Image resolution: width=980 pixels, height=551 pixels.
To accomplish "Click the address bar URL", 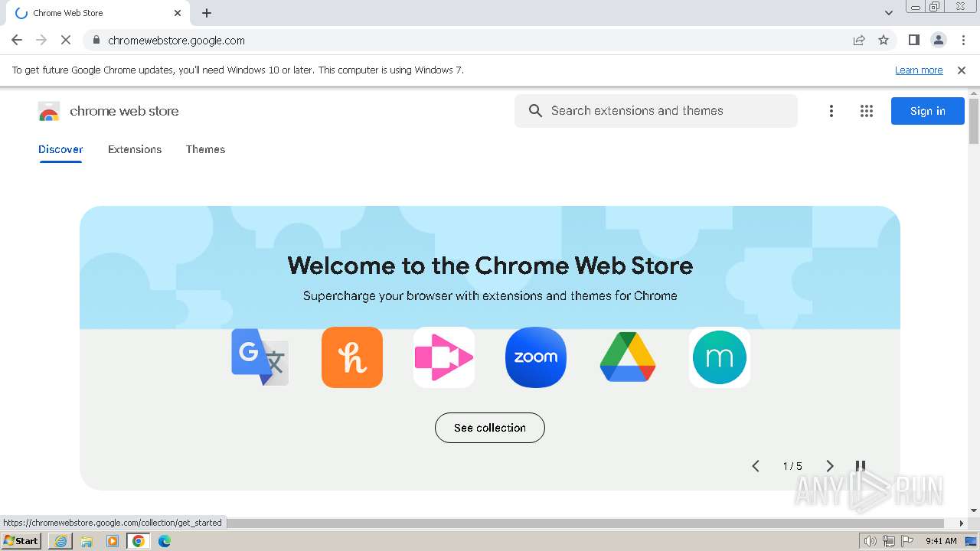I will [176, 40].
